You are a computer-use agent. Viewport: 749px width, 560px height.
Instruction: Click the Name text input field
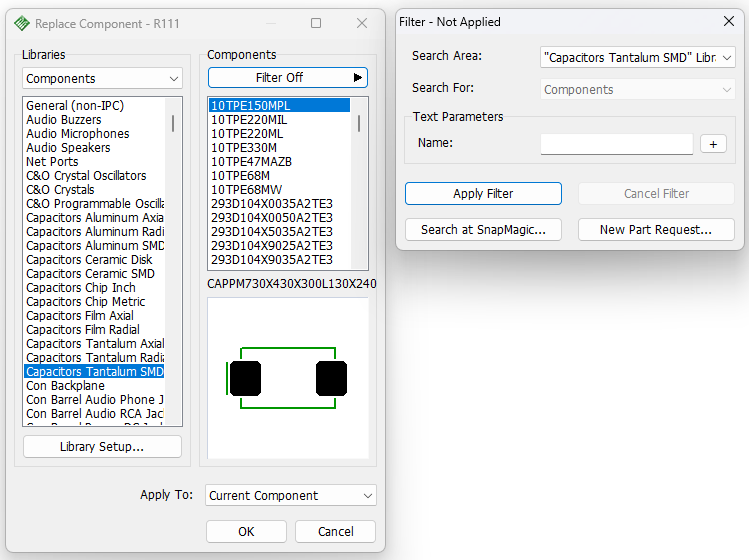[x=617, y=144]
